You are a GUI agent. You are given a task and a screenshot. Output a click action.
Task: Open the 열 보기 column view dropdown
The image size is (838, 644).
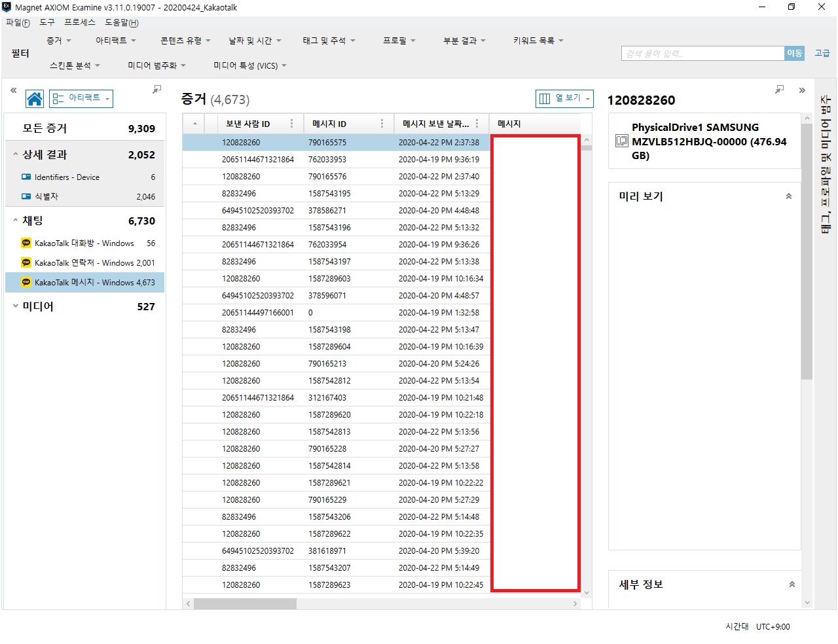coord(564,99)
